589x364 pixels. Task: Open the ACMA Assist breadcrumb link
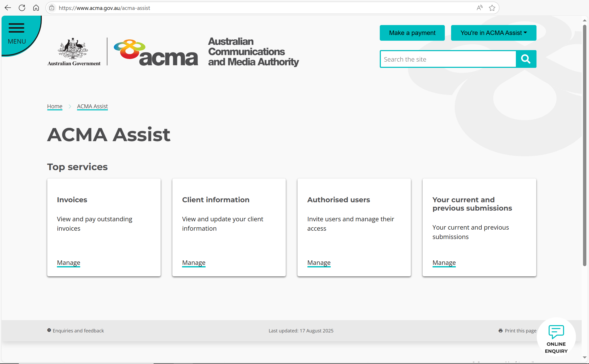click(x=92, y=106)
